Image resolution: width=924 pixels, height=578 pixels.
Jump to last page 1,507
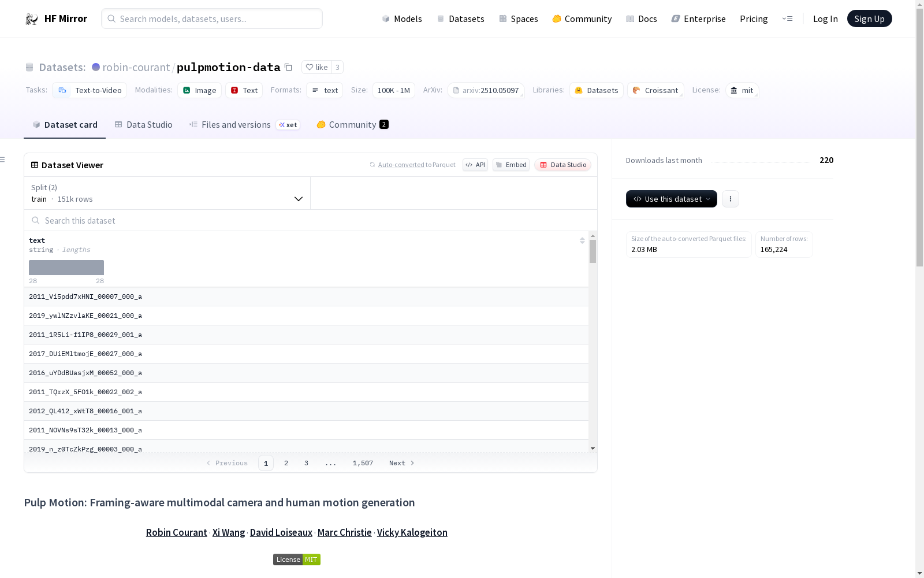coord(363,463)
